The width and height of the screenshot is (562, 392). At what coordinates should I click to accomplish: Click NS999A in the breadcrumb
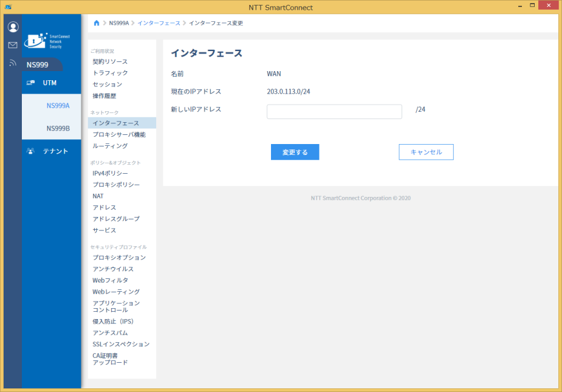click(118, 23)
